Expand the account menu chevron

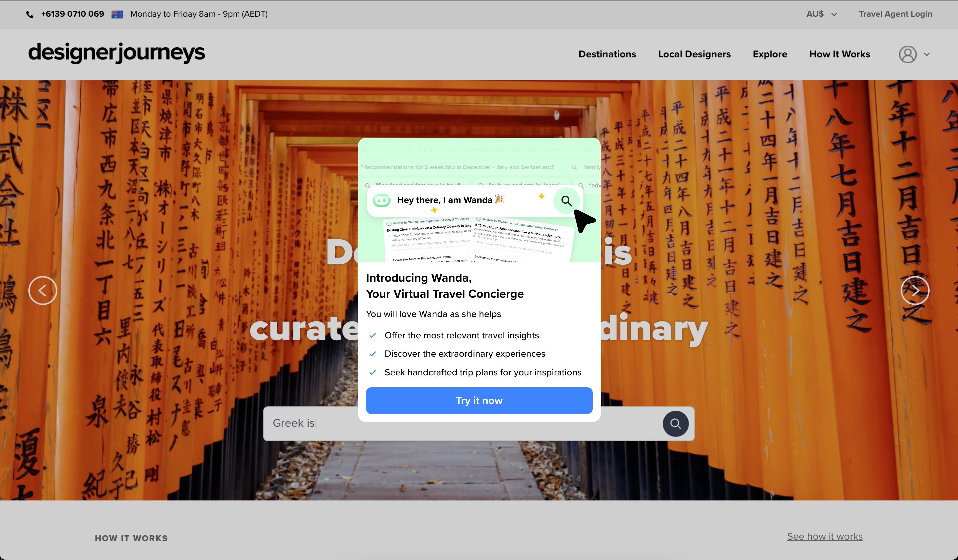coord(927,54)
